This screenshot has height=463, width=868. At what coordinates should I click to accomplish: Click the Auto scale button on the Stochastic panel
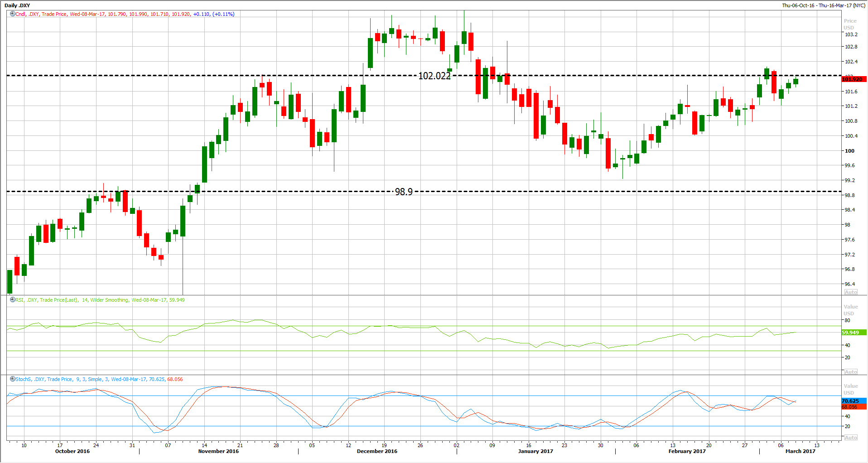[x=851, y=438]
